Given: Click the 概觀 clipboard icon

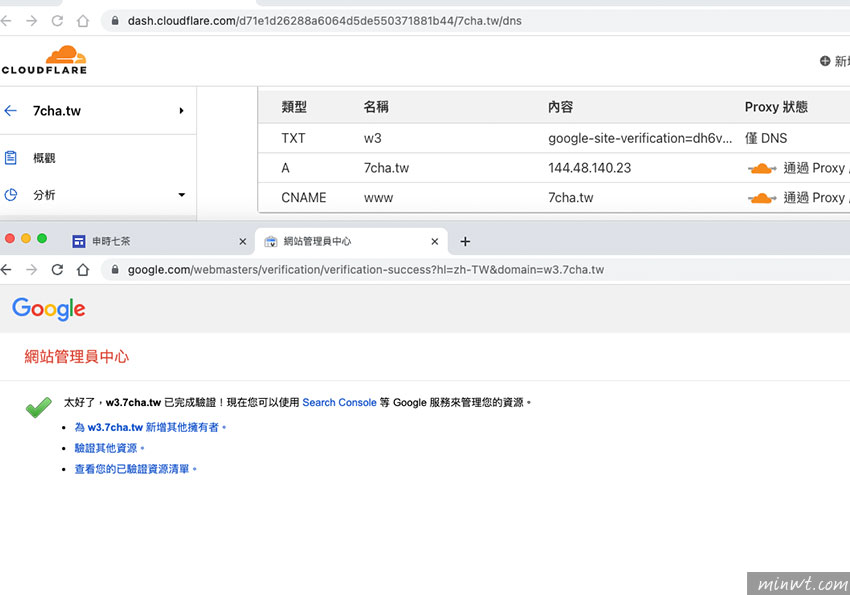Looking at the screenshot, I should (11, 158).
